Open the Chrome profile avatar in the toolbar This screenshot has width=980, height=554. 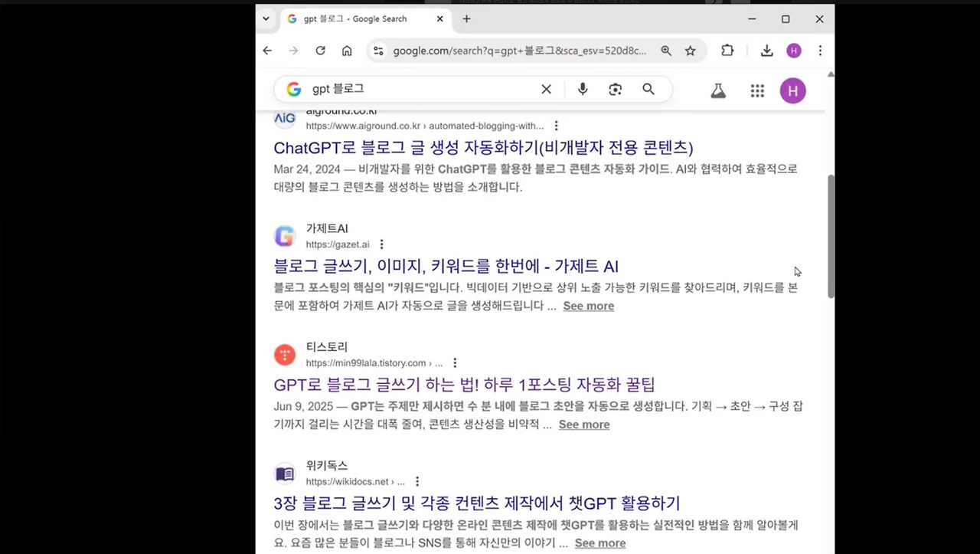793,51
